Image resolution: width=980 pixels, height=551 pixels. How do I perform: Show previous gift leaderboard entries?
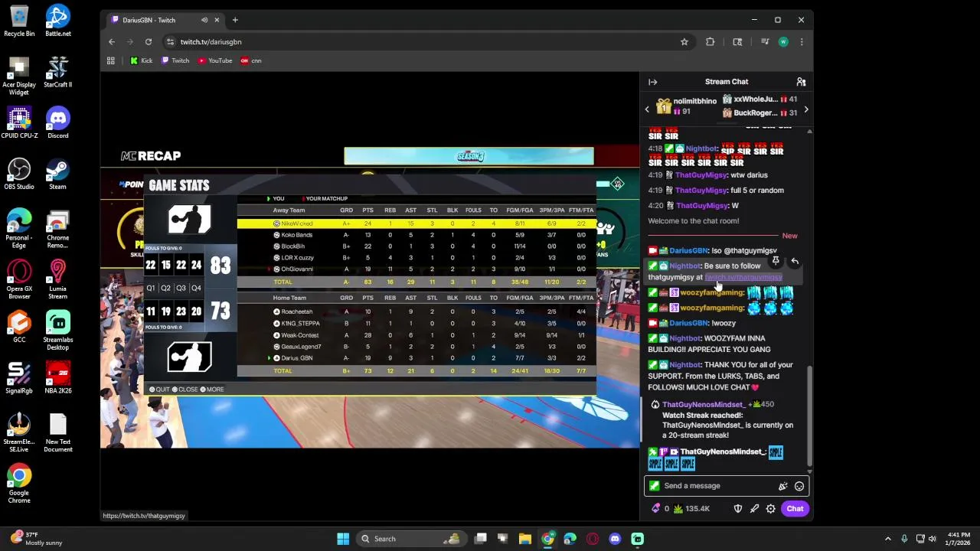click(647, 109)
